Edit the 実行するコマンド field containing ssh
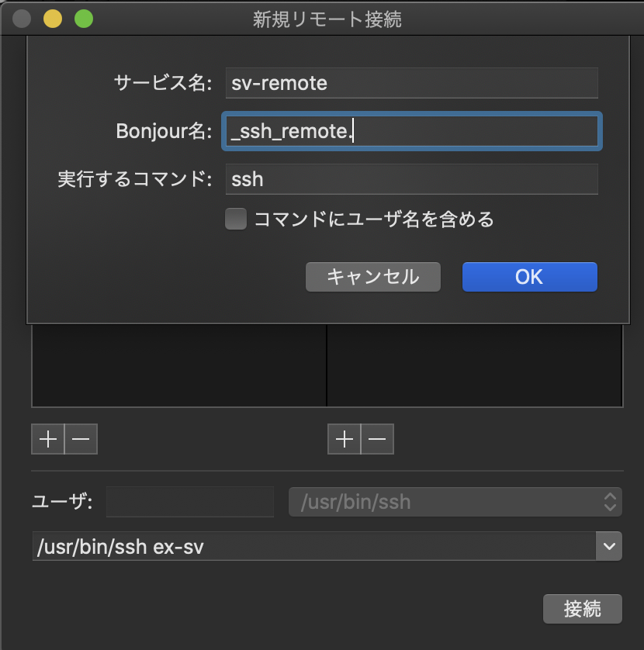The image size is (644, 650). (411, 179)
